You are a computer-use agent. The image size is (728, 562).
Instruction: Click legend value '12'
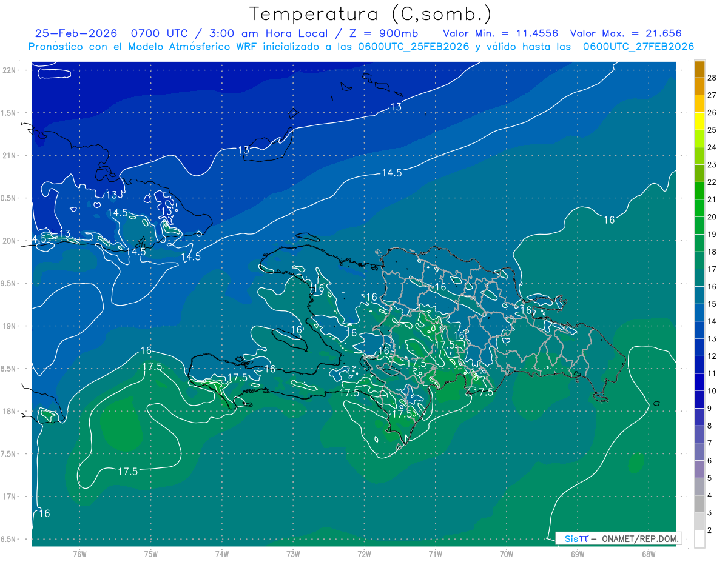712,356
